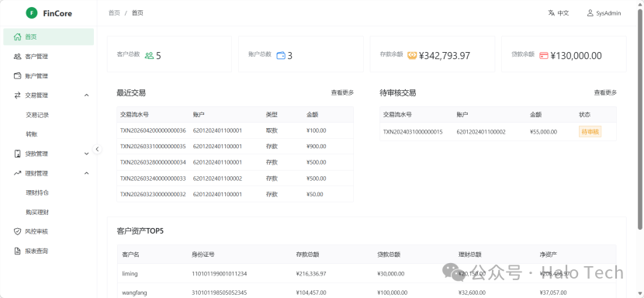
Task: Click customer name wangfang
Action: click(x=134, y=293)
